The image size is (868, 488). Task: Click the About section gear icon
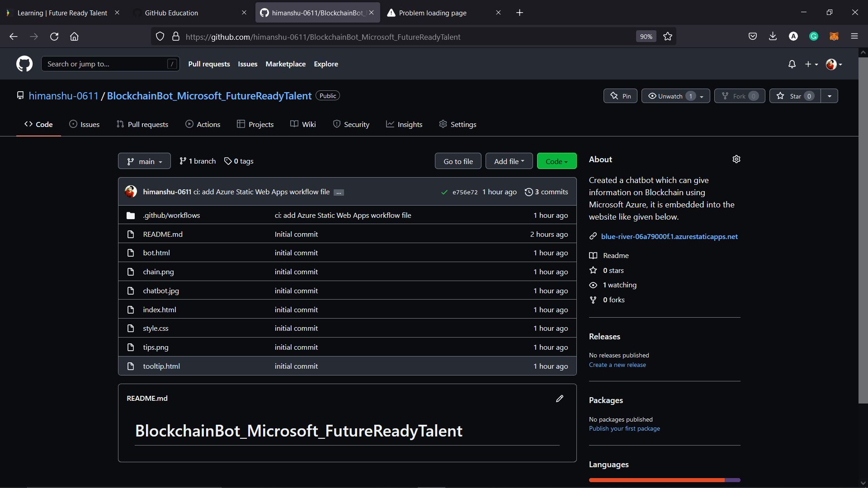736,159
